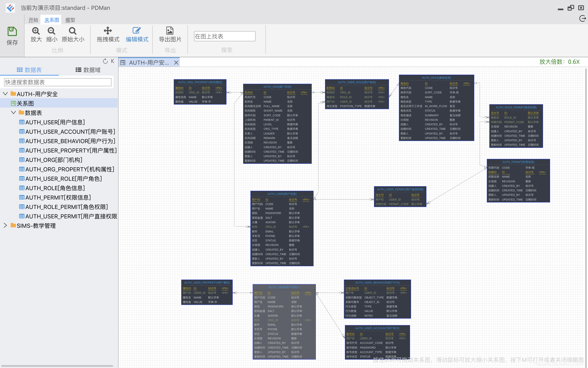Click the PDMan application logo

click(x=10, y=8)
